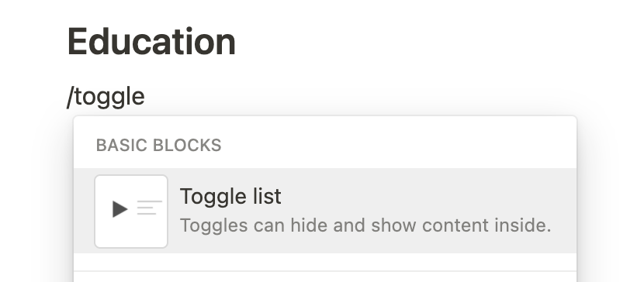Click the description 'Toggles can hide and show content inside.'
644x282 pixels.
[x=365, y=225]
